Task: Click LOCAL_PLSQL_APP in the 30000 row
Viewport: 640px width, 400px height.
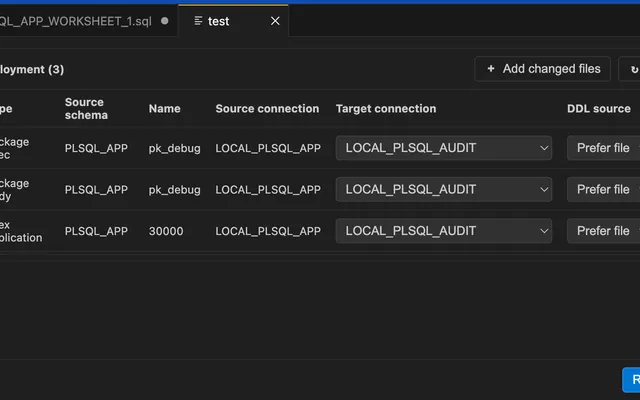Action: pos(268,231)
